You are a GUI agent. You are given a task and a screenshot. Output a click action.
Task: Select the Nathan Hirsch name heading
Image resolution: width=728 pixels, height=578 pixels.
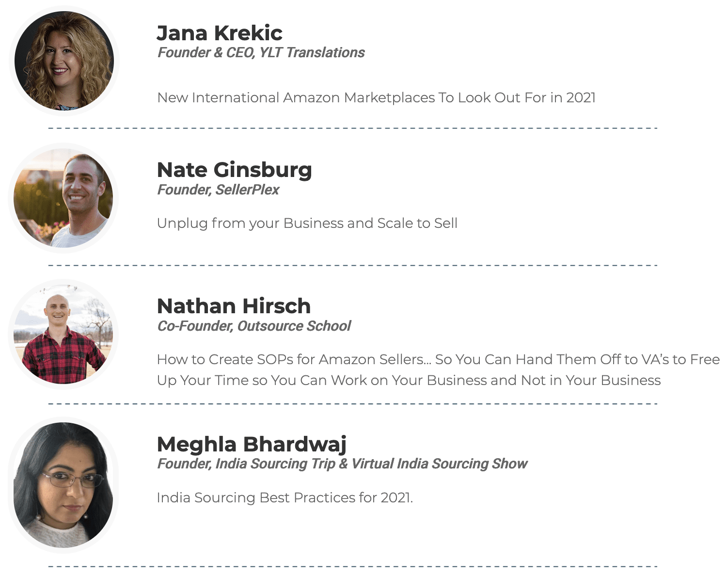pos(234,306)
